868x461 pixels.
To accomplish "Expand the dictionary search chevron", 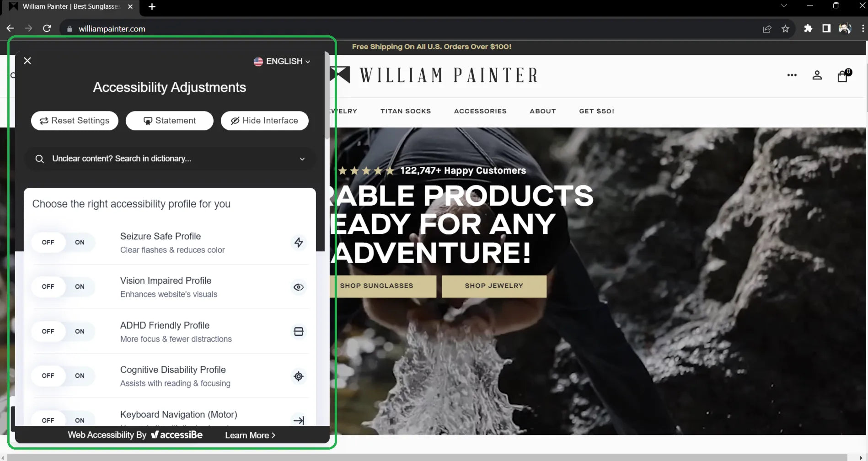I will (x=302, y=159).
